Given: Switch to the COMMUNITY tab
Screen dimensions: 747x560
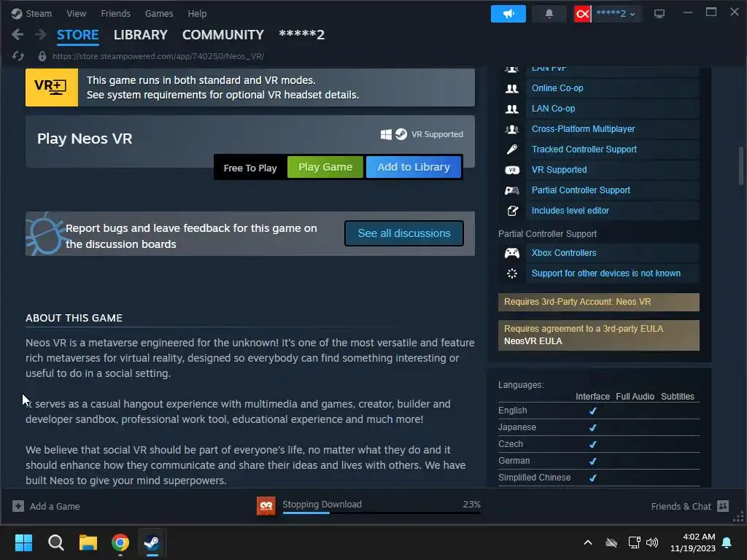Looking at the screenshot, I should coord(223,35).
